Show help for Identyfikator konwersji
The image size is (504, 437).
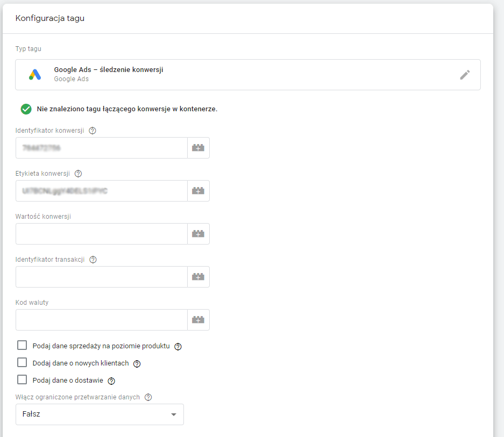93,131
